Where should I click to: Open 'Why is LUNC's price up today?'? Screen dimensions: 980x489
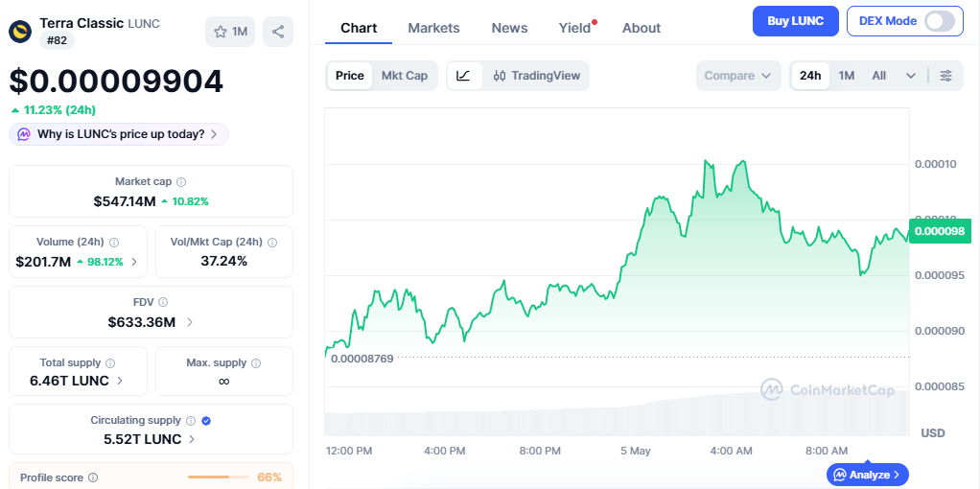(x=119, y=134)
